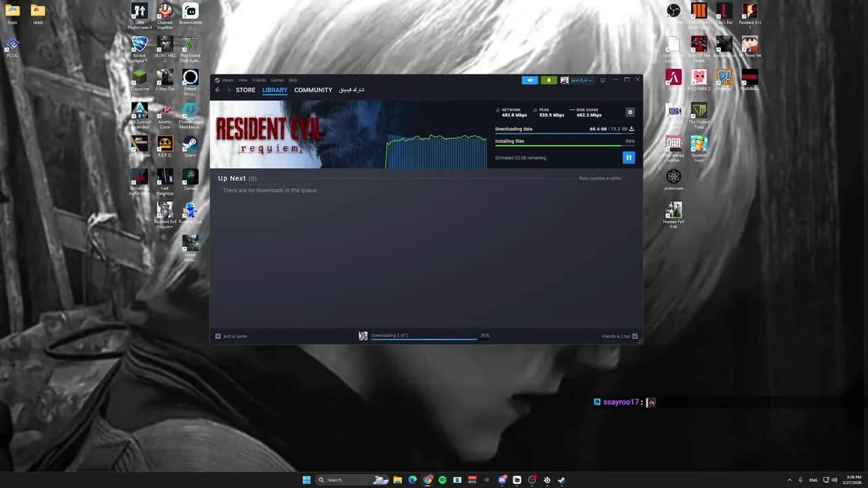868x488 pixels.
Task: Select Rumble Club desktop icon
Action: point(191,213)
